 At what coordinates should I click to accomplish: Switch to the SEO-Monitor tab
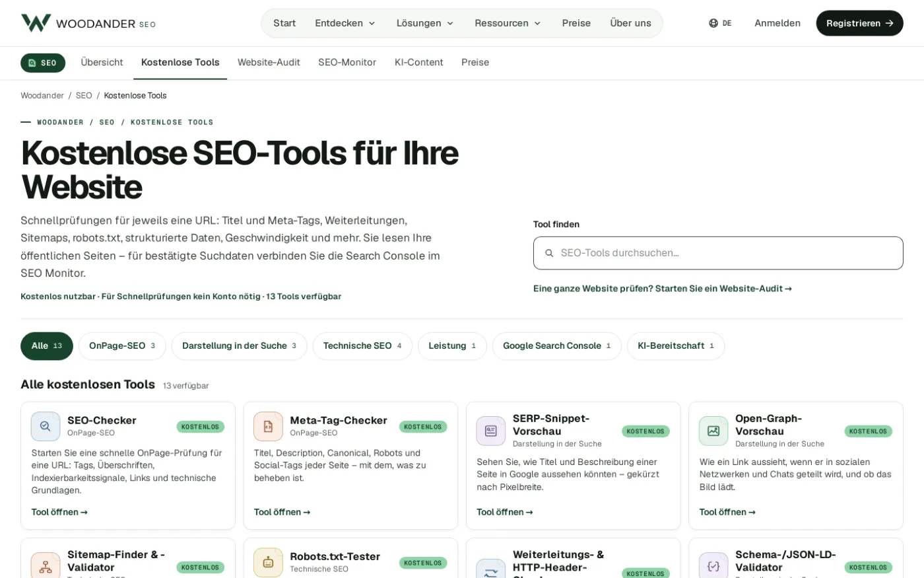coord(347,62)
